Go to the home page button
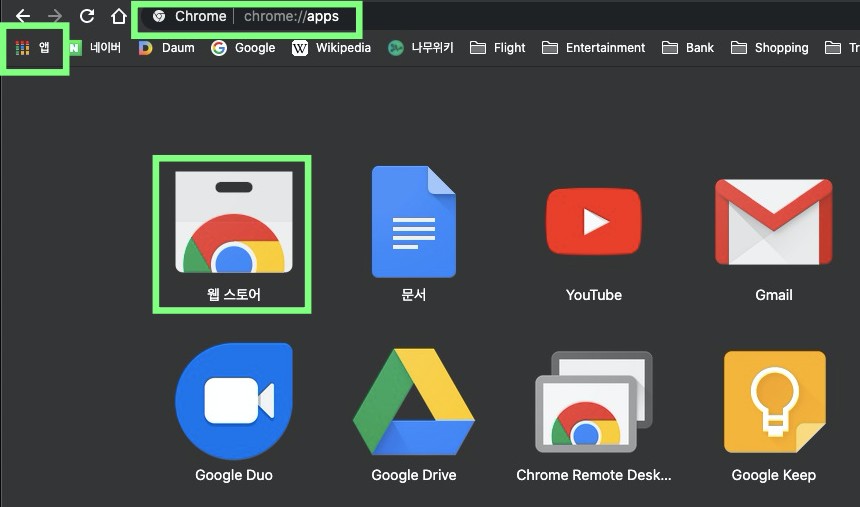The image size is (860, 507). (118, 16)
